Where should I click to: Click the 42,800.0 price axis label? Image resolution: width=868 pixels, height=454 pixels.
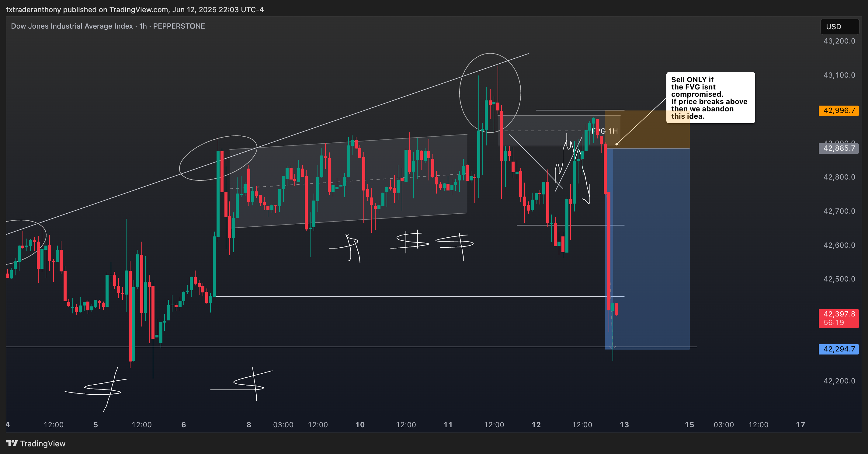point(839,177)
